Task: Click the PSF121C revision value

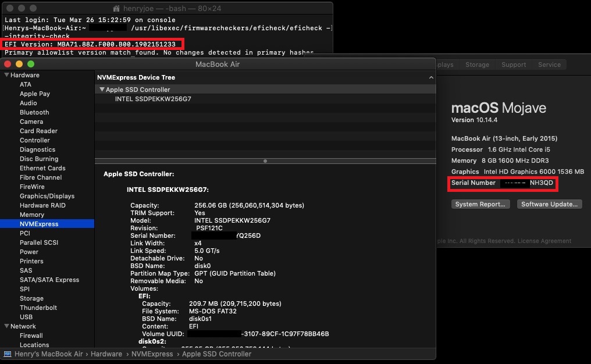Action: pyautogui.click(x=209, y=228)
